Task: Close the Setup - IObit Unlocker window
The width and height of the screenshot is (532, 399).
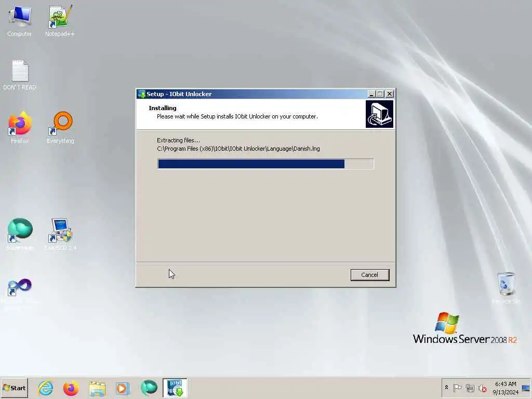Action: click(x=390, y=94)
